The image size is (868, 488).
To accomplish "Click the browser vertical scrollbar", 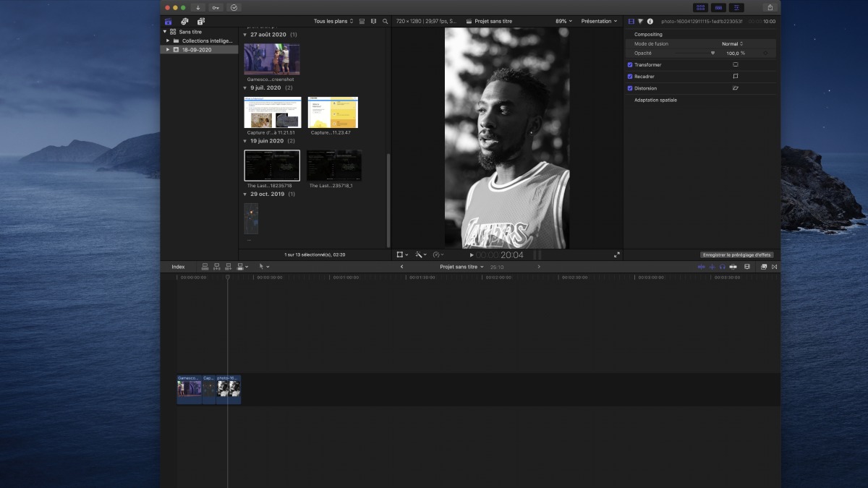I will pos(388,200).
